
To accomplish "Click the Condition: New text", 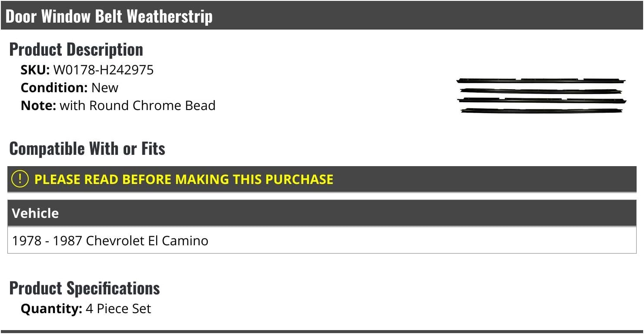I will click(69, 87).
